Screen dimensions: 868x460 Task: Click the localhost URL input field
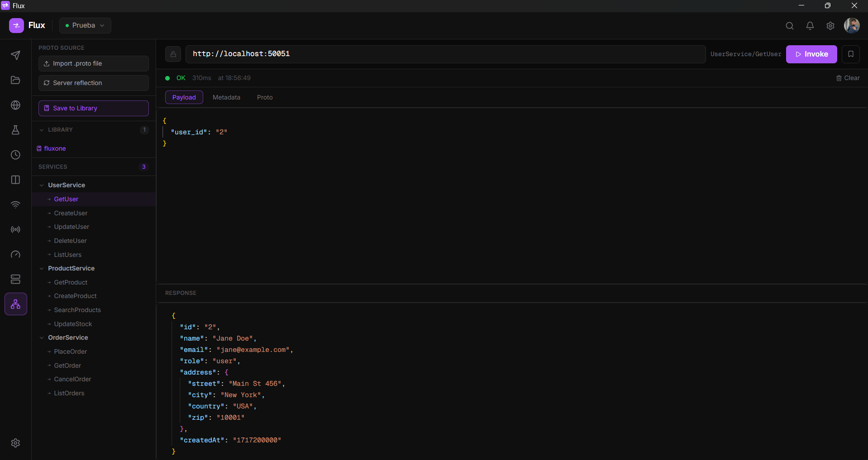pyautogui.click(x=445, y=54)
